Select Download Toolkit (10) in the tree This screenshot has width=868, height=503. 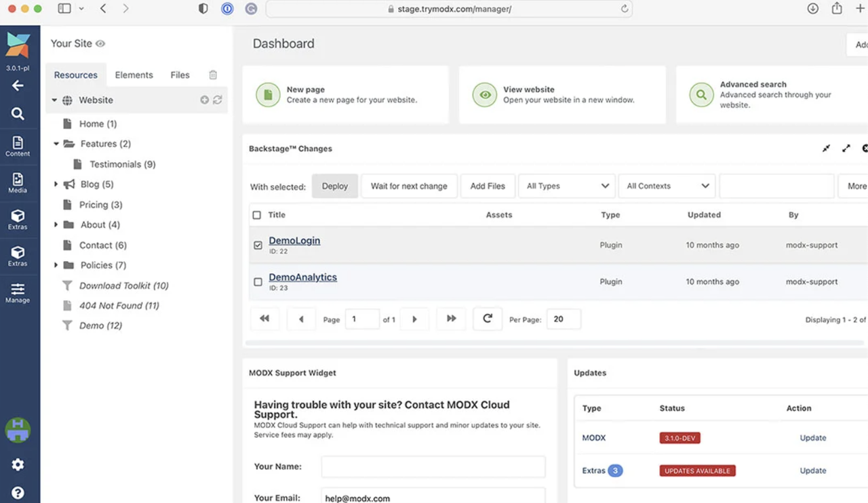(x=124, y=285)
